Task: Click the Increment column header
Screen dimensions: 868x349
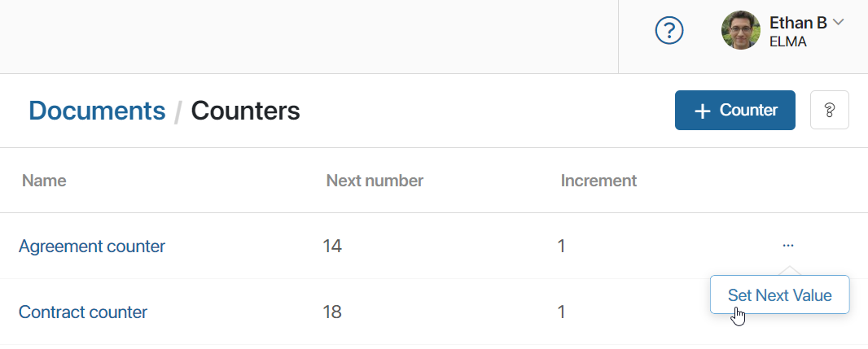Action: point(598,181)
